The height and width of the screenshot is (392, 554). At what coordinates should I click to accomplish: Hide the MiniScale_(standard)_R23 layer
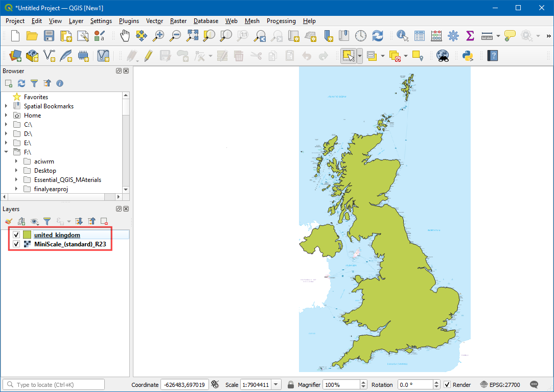16,244
